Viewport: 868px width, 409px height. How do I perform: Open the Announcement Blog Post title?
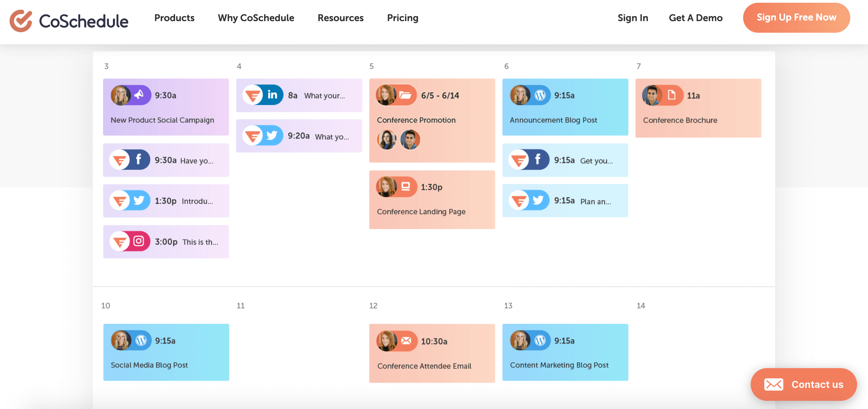(x=553, y=120)
